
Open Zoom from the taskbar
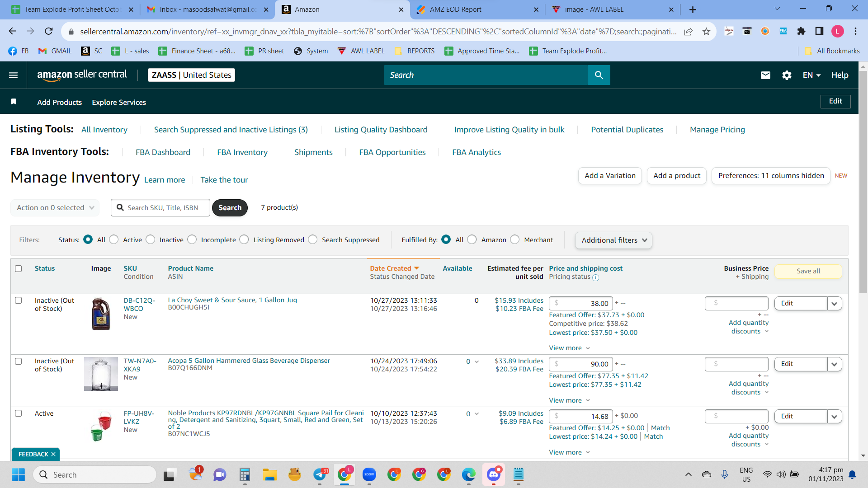coord(369,474)
